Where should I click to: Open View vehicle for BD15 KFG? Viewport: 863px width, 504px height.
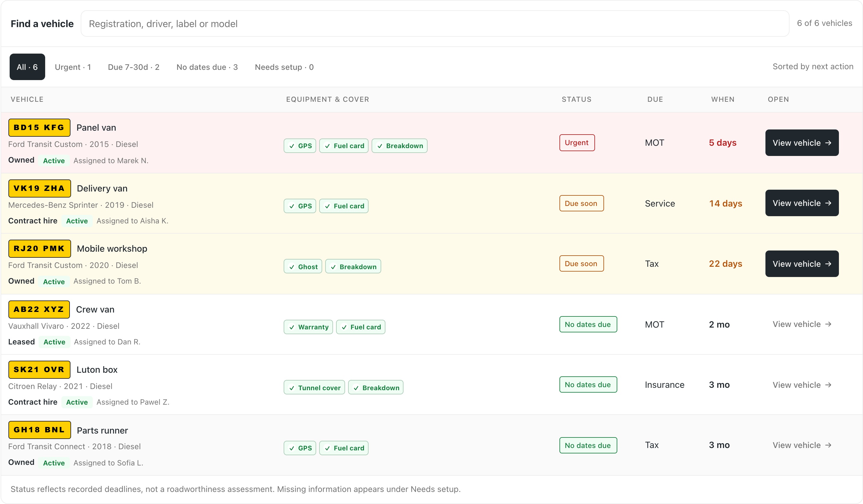pos(802,143)
